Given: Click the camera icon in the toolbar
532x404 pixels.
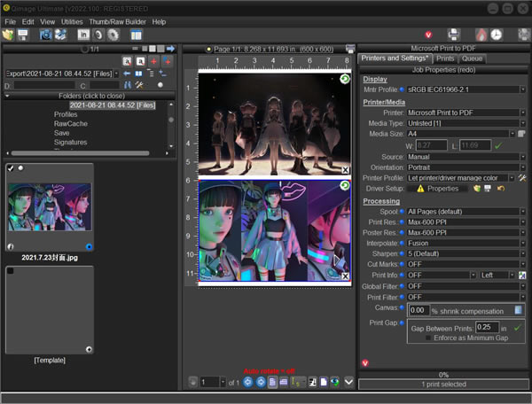Looking at the screenshot, I should pyautogui.click(x=46, y=35).
